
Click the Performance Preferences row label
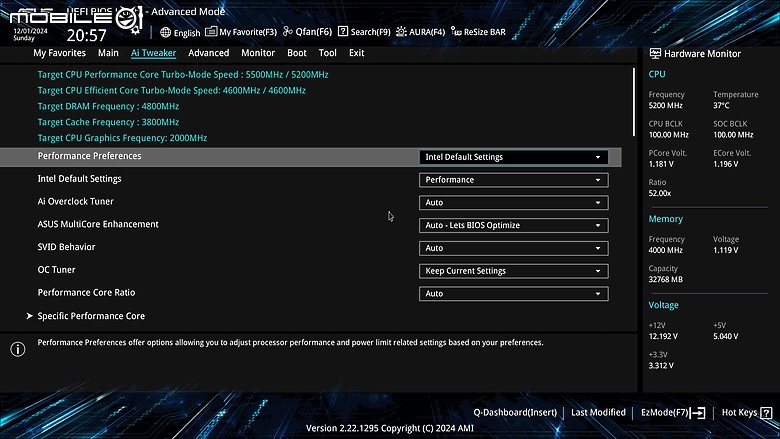[x=89, y=156]
